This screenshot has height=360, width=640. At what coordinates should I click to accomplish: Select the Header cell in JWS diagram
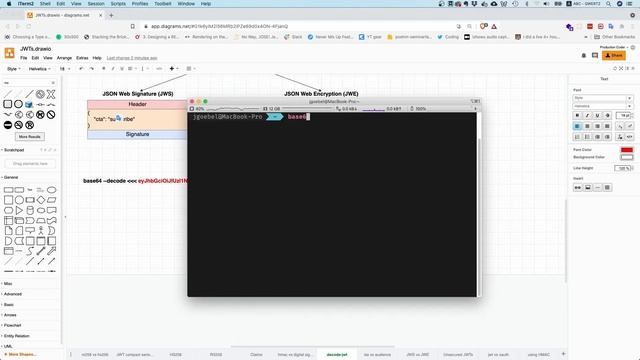pos(137,104)
